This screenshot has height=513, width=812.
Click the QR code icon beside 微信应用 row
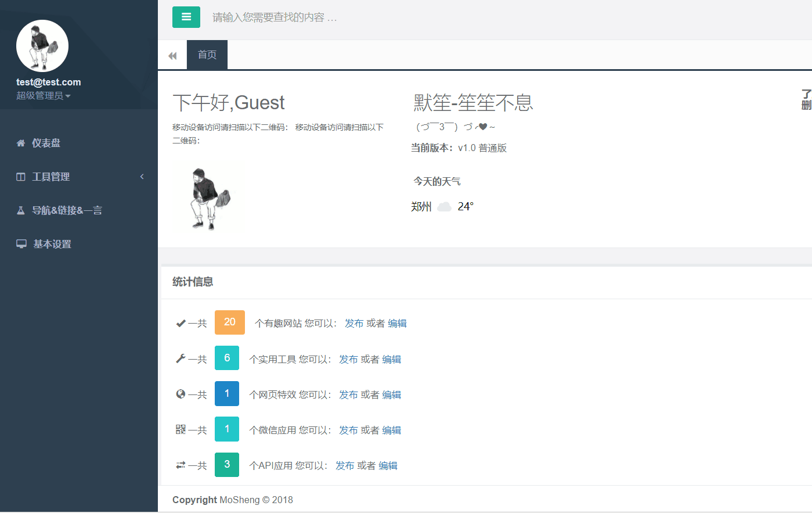[x=181, y=430]
